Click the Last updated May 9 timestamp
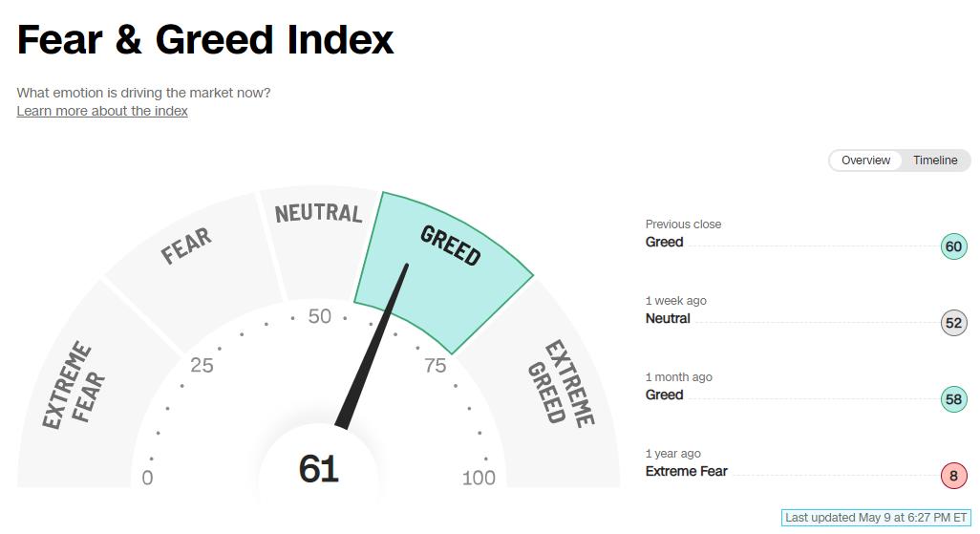The height and width of the screenshot is (534, 980). coord(876,517)
